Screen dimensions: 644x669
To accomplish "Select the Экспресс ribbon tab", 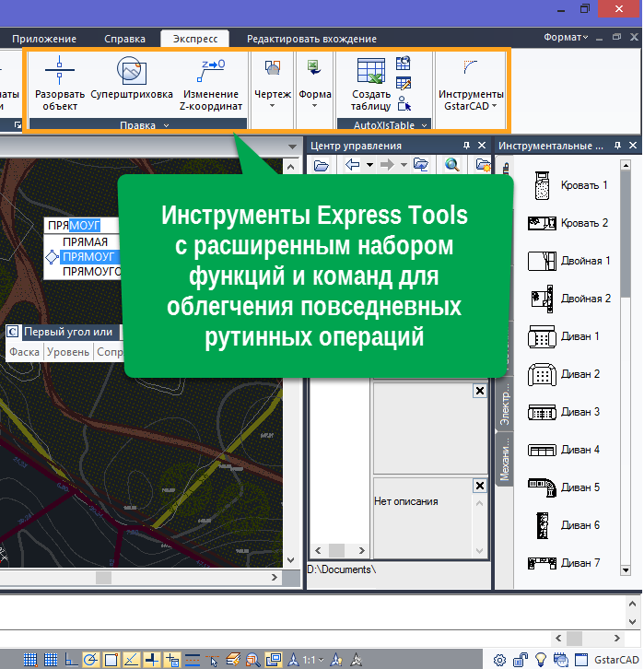I will (195, 39).
